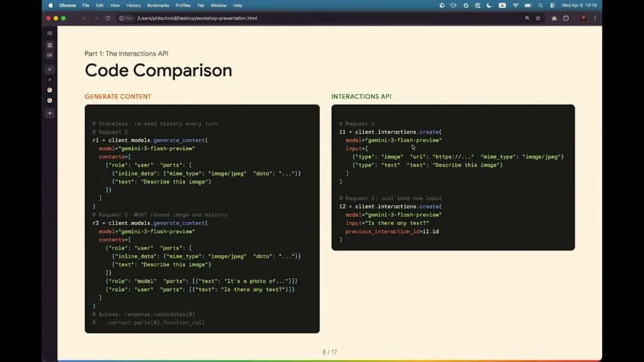This screenshot has height=362, width=644.
Task: Click the 'previous_interaction_id=i1.id' line
Action: [x=392, y=231]
